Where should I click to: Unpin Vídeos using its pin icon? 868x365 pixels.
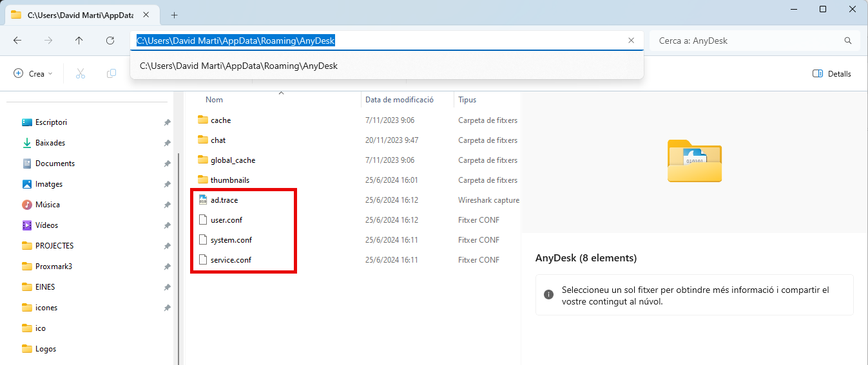click(x=167, y=225)
